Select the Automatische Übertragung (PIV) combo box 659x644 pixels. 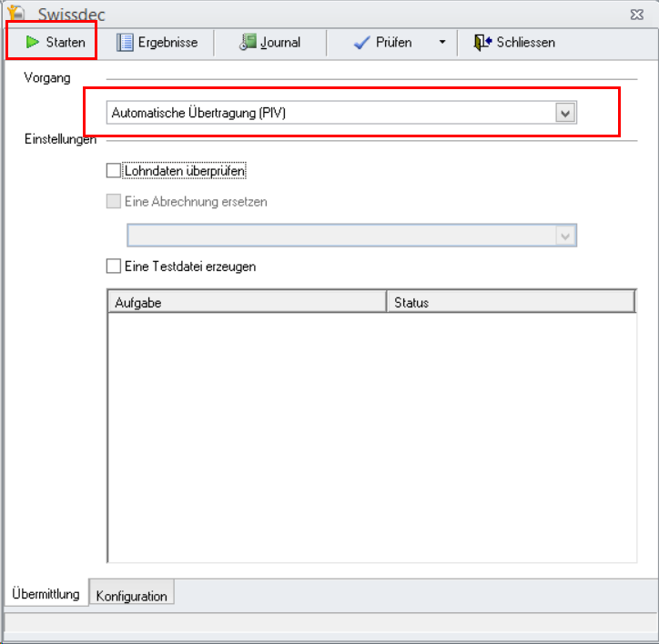pyautogui.click(x=341, y=113)
